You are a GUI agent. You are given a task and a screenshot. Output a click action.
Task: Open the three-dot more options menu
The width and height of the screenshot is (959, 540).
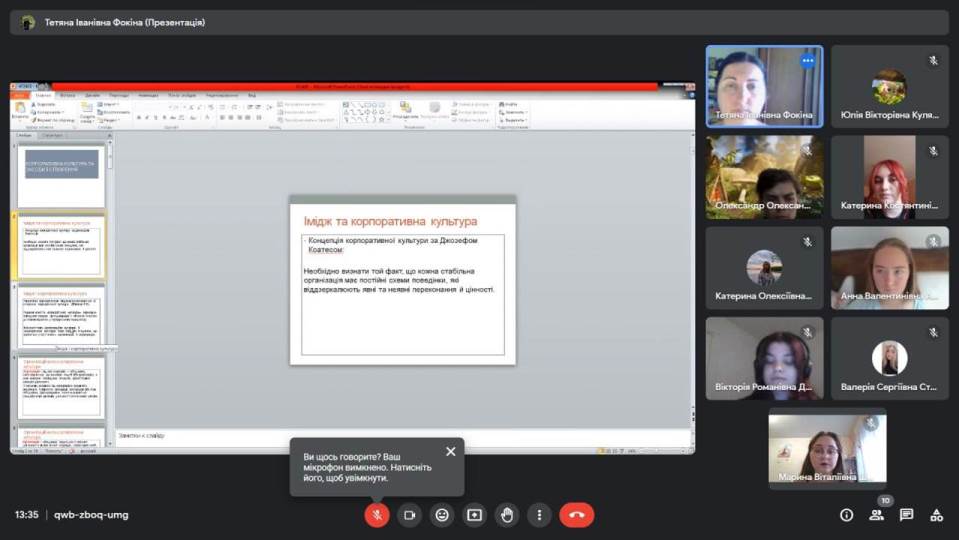click(539, 515)
